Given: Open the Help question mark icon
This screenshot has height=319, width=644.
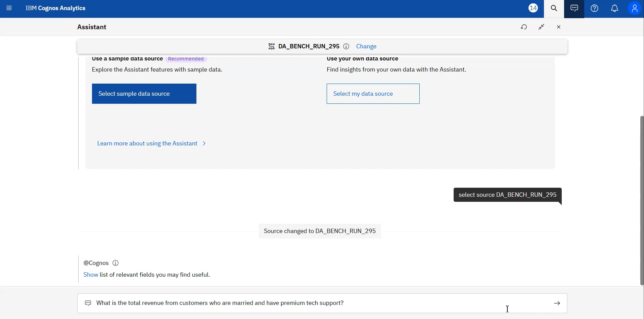Looking at the screenshot, I should click(x=595, y=8).
